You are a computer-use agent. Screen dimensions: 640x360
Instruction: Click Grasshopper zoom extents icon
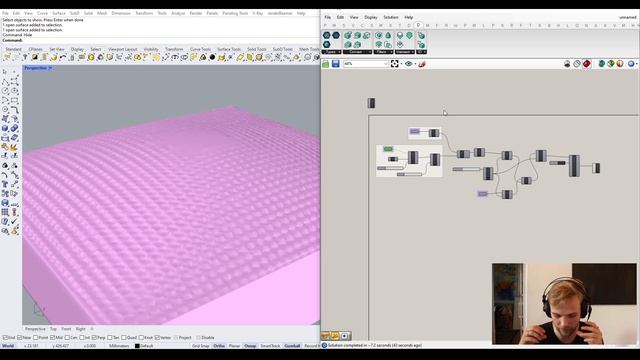click(x=394, y=64)
